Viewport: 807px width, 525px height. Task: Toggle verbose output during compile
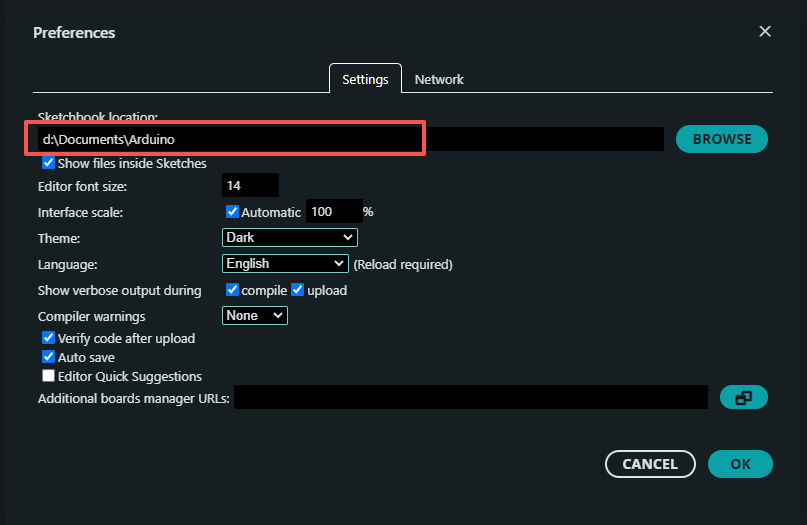(x=232, y=290)
